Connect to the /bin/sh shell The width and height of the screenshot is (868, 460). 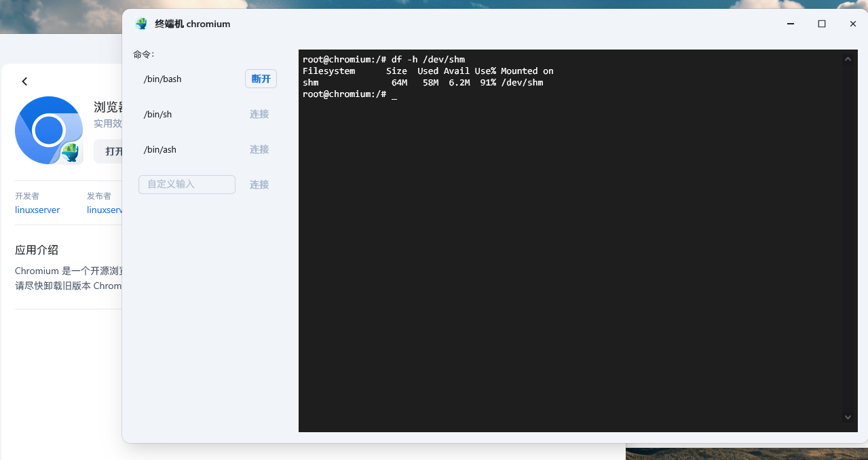pos(259,114)
